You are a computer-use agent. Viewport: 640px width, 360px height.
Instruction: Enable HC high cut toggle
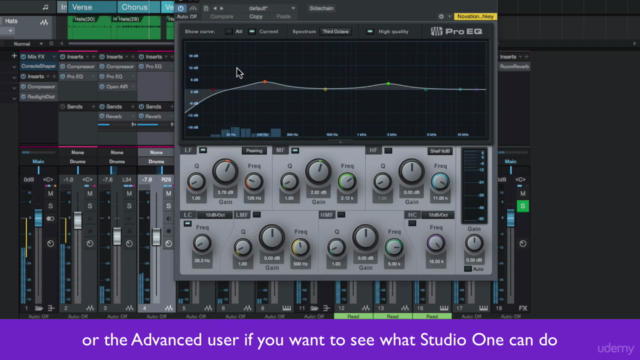[x=412, y=223]
